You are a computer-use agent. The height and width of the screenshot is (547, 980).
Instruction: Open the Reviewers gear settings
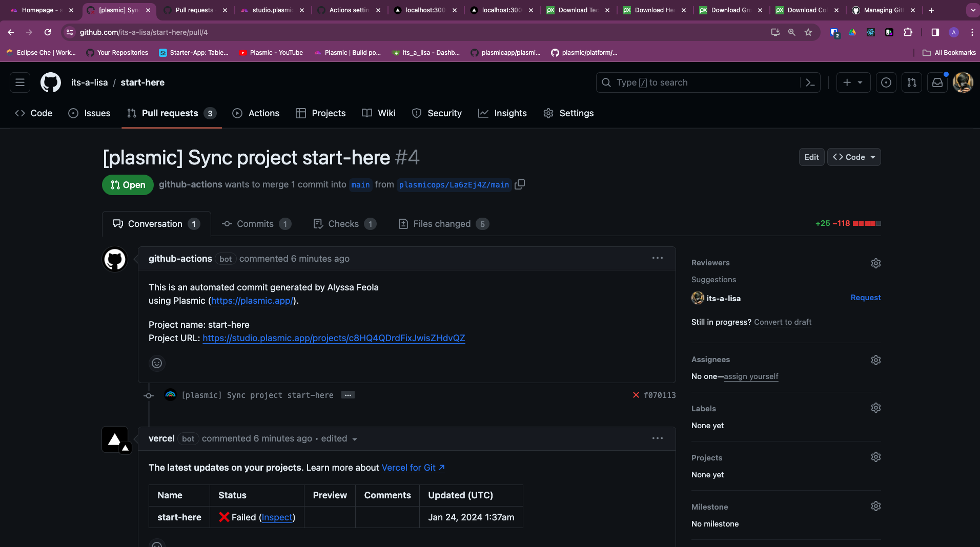coord(875,263)
